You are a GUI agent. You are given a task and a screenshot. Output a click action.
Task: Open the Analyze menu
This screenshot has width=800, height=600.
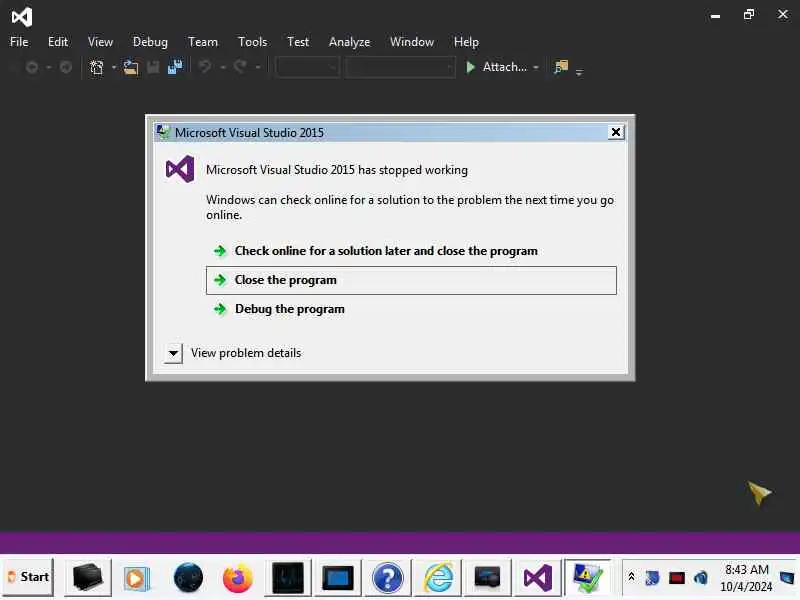[x=349, y=42]
